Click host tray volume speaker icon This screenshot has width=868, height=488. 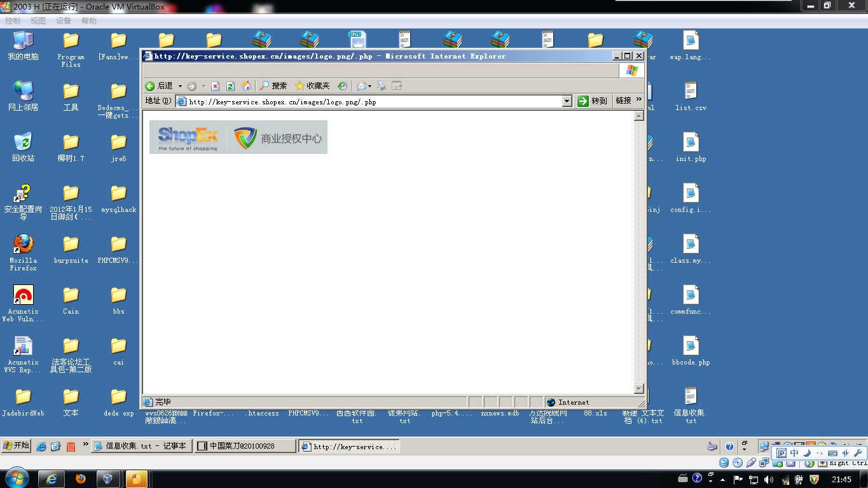click(769, 479)
